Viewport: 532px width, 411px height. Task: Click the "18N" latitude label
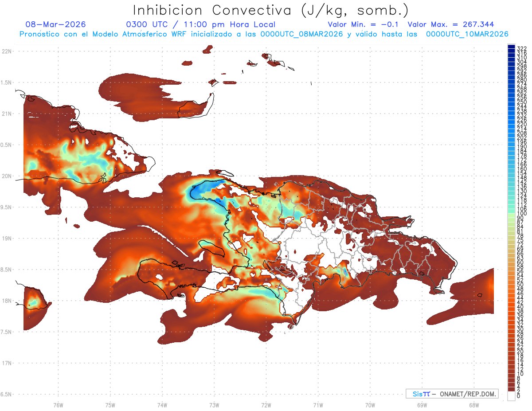coord(7,301)
